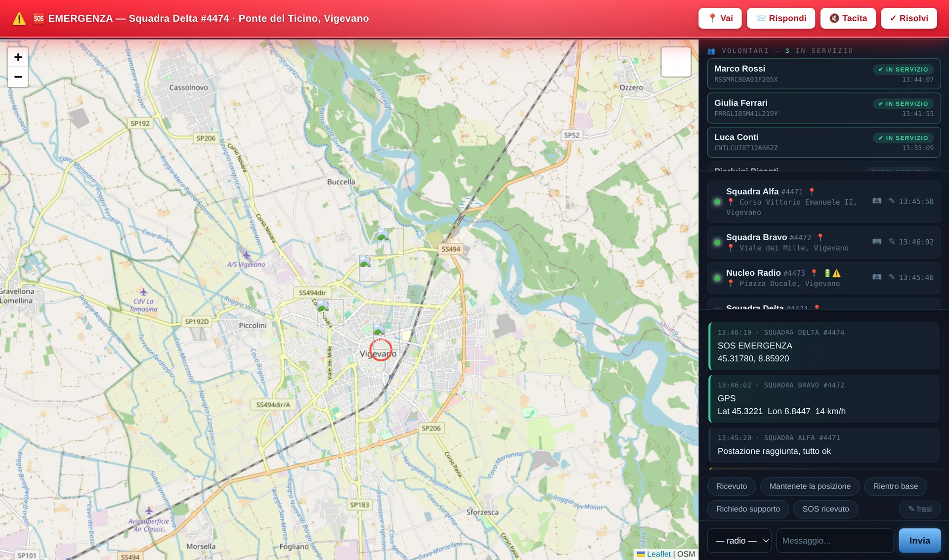Click fiscal code FRRGLI85M41L219Y
The width and height of the screenshot is (949, 560).
(x=746, y=114)
